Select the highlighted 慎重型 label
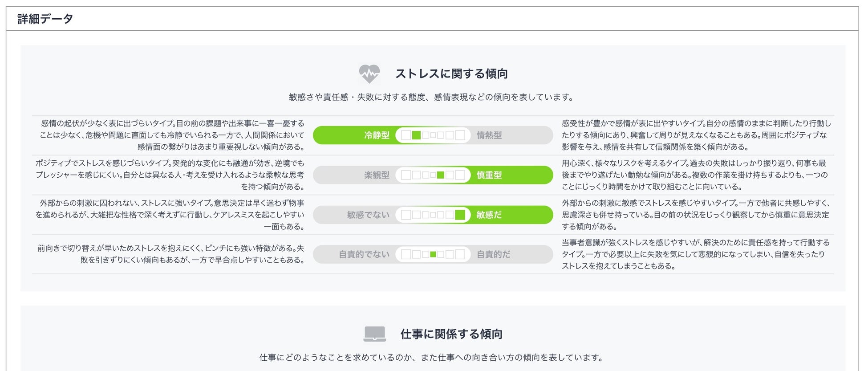The width and height of the screenshot is (868, 371). pyautogui.click(x=489, y=175)
